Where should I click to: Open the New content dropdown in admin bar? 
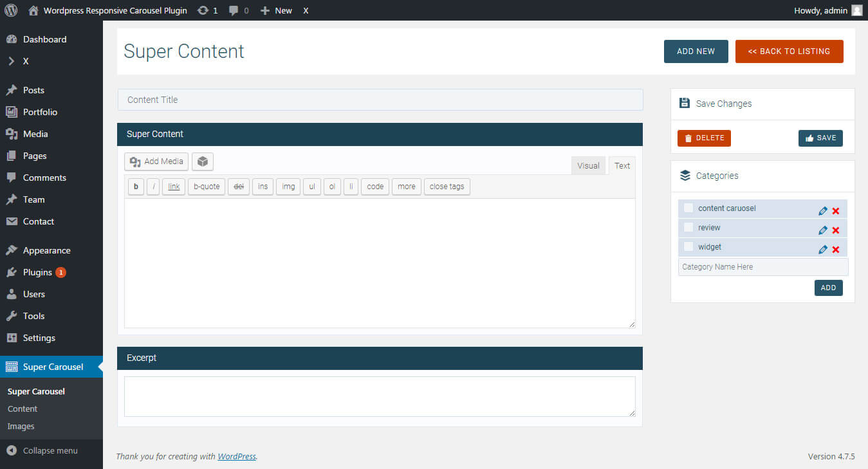(276, 10)
